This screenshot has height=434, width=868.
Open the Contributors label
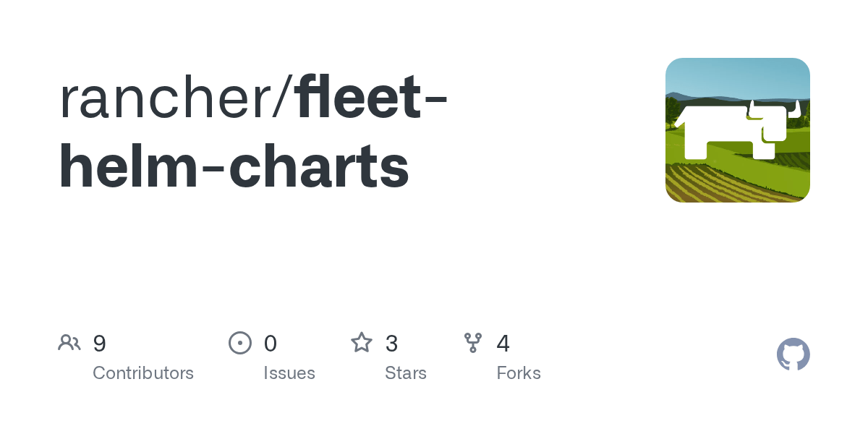point(143,373)
